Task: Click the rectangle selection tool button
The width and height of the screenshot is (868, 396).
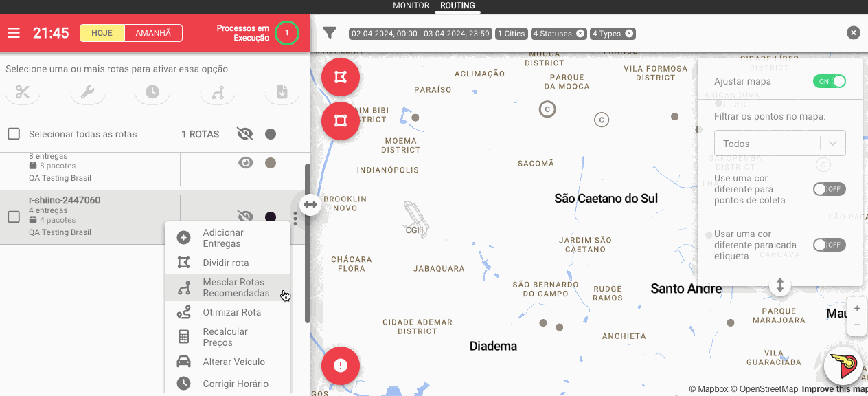Action: pos(340,121)
